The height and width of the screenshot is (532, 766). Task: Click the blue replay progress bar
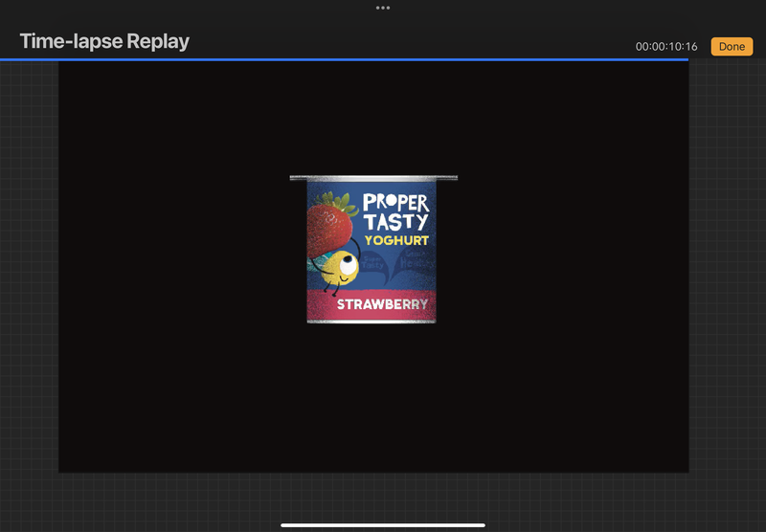pyautogui.click(x=345, y=59)
